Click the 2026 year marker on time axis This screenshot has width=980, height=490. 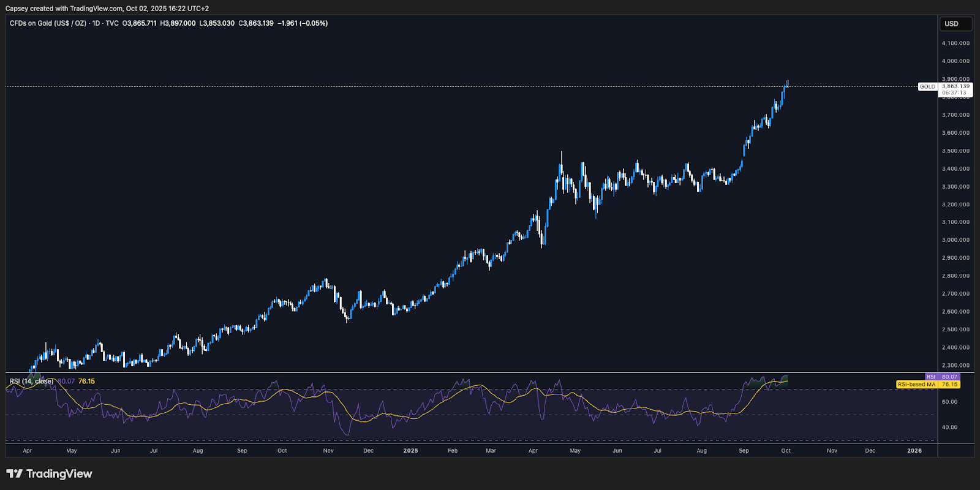(x=914, y=450)
